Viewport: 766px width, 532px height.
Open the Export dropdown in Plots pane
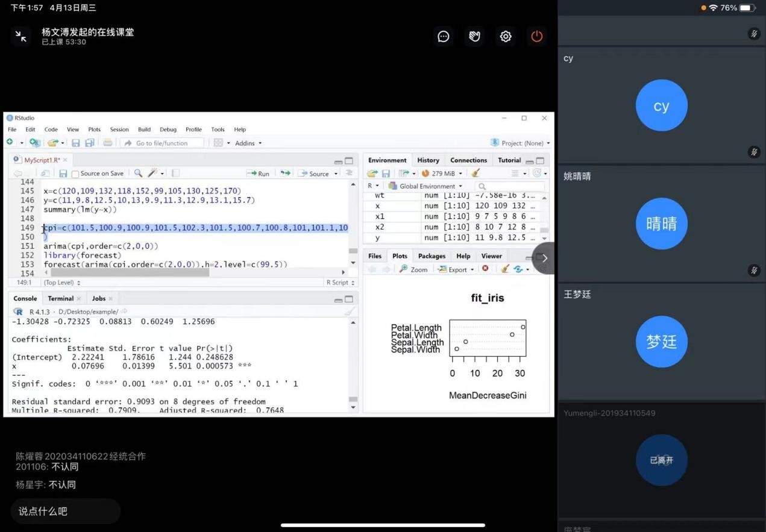[457, 269]
